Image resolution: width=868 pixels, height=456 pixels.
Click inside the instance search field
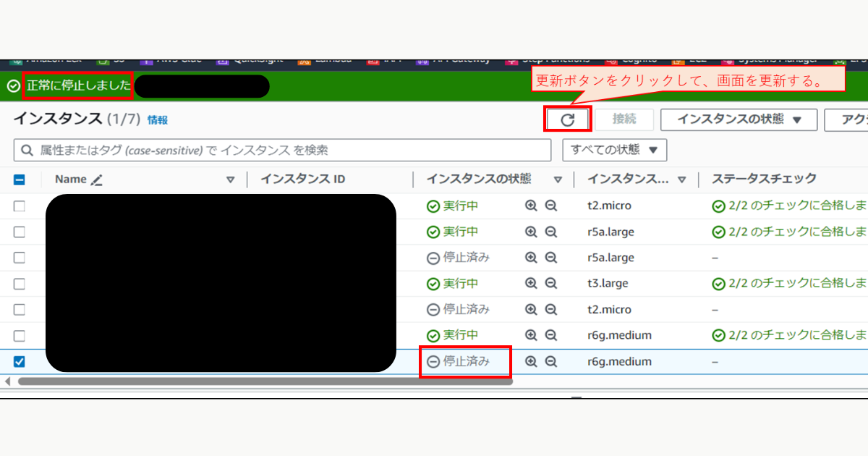pyautogui.click(x=275, y=150)
